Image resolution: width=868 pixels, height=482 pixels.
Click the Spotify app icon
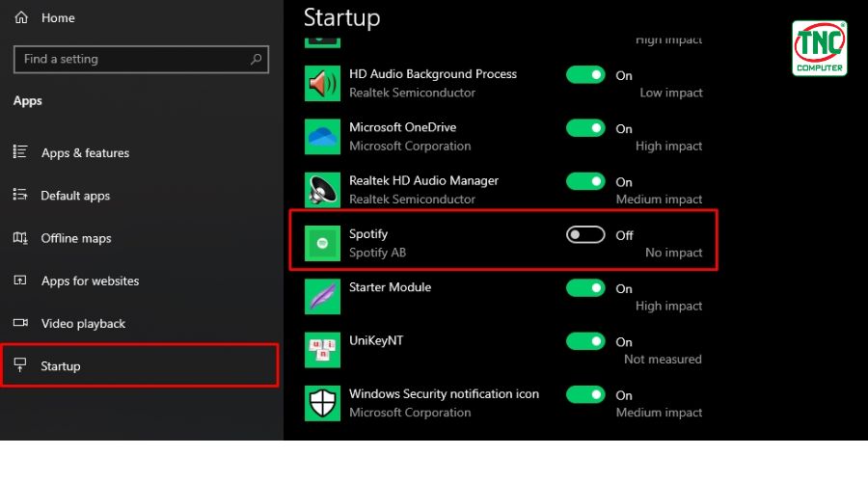pyautogui.click(x=322, y=243)
